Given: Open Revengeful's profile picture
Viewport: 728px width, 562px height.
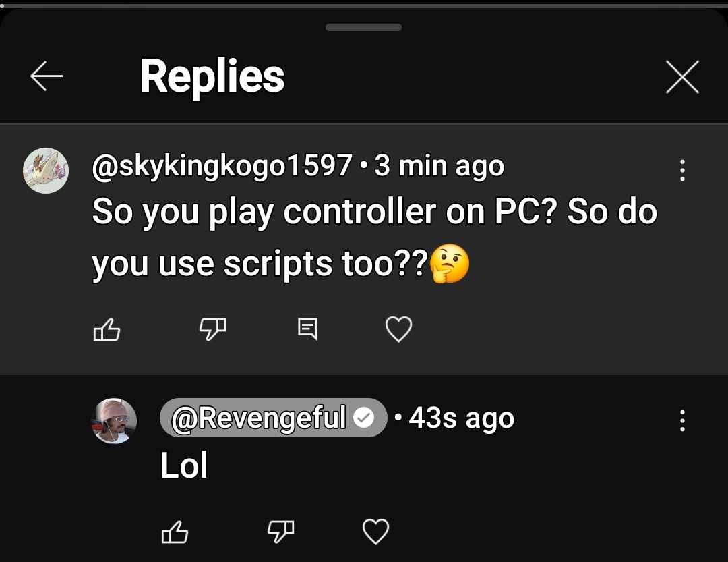Looking at the screenshot, I should coord(114,421).
